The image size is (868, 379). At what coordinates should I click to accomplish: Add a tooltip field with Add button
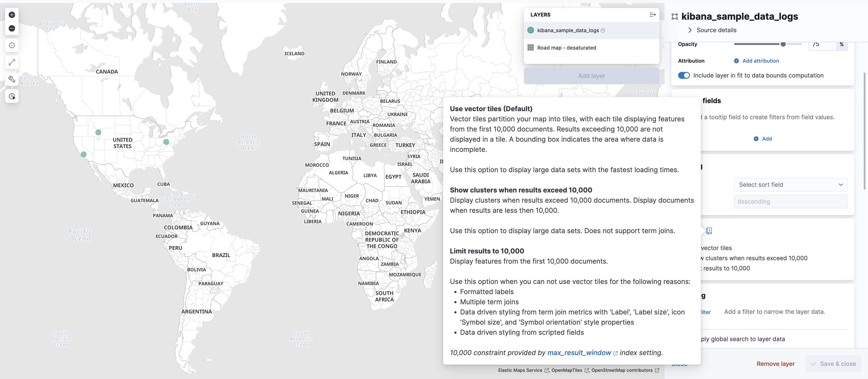coord(762,139)
